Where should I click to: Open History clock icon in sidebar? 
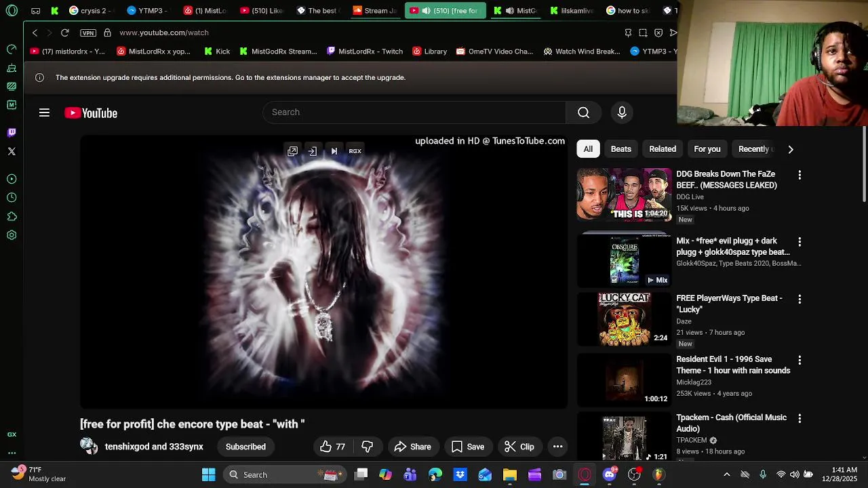[12, 198]
